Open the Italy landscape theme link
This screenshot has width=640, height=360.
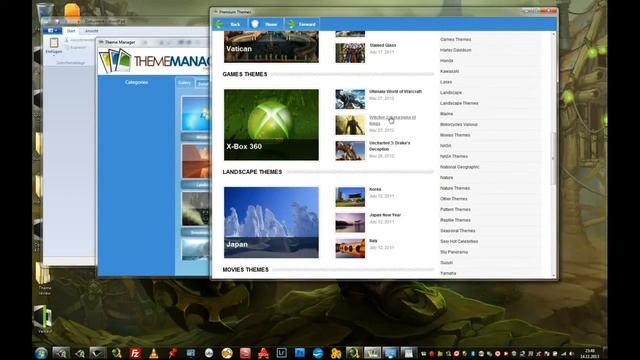click(373, 241)
